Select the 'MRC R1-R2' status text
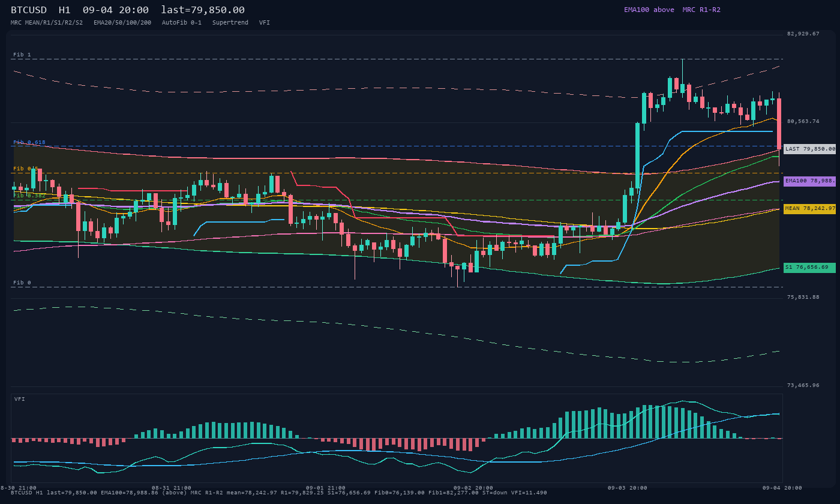 (701, 10)
